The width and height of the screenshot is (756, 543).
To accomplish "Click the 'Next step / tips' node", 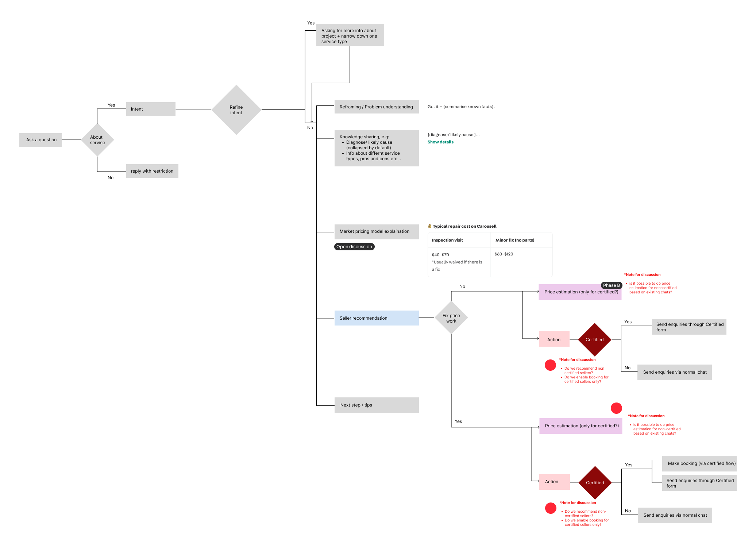I will click(377, 405).
